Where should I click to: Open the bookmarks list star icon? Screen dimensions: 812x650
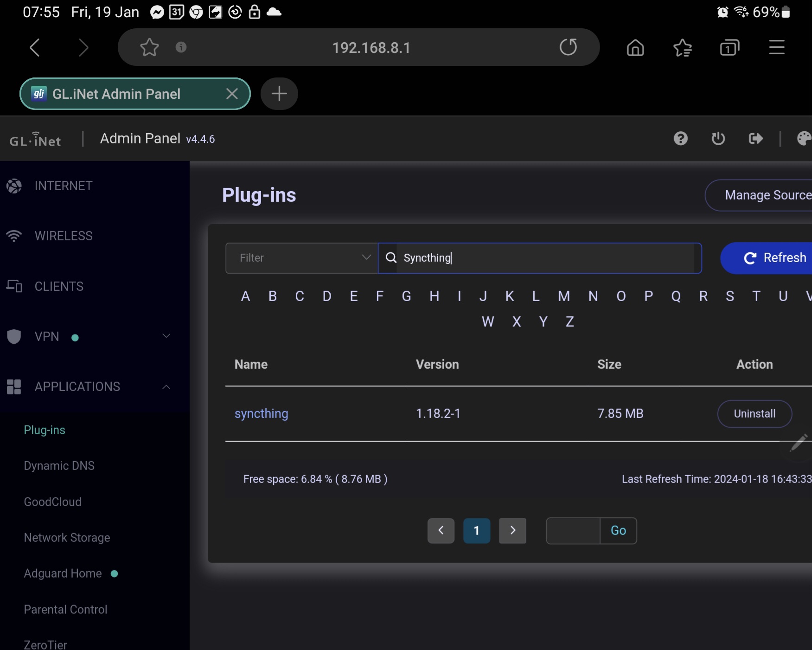point(682,47)
